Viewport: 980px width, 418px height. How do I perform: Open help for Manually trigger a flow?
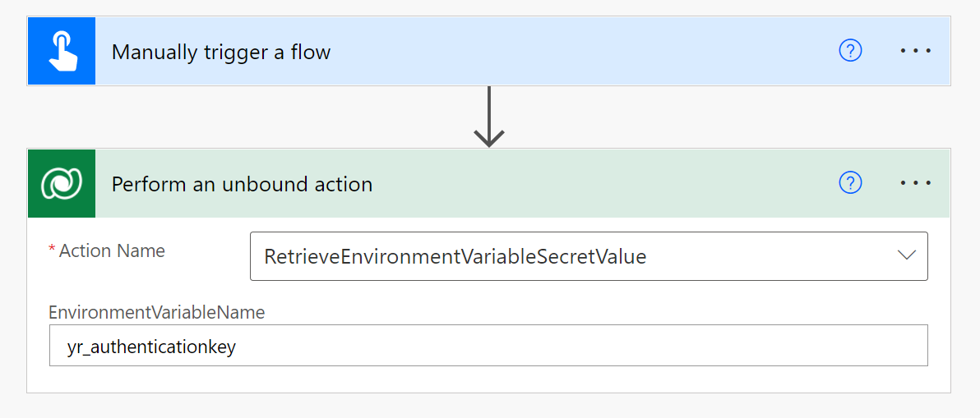(850, 51)
